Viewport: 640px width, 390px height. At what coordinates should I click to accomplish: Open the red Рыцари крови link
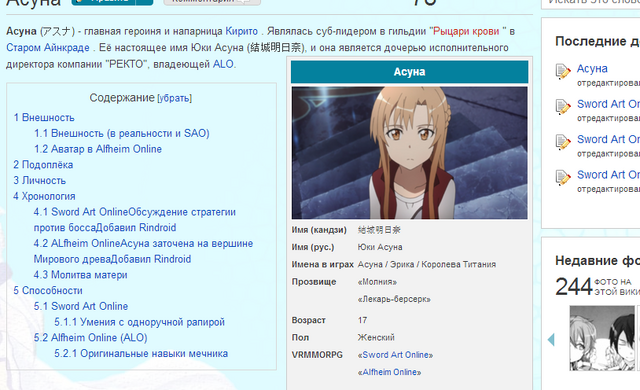point(466,31)
